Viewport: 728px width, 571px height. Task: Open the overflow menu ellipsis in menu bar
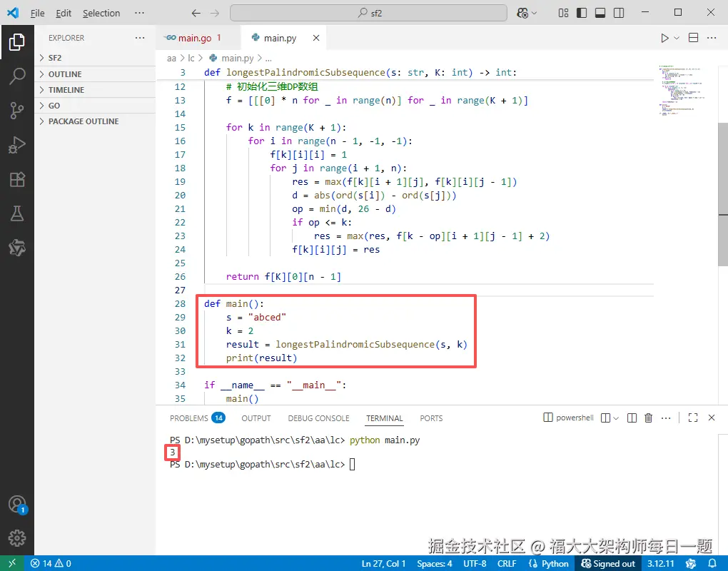139,13
